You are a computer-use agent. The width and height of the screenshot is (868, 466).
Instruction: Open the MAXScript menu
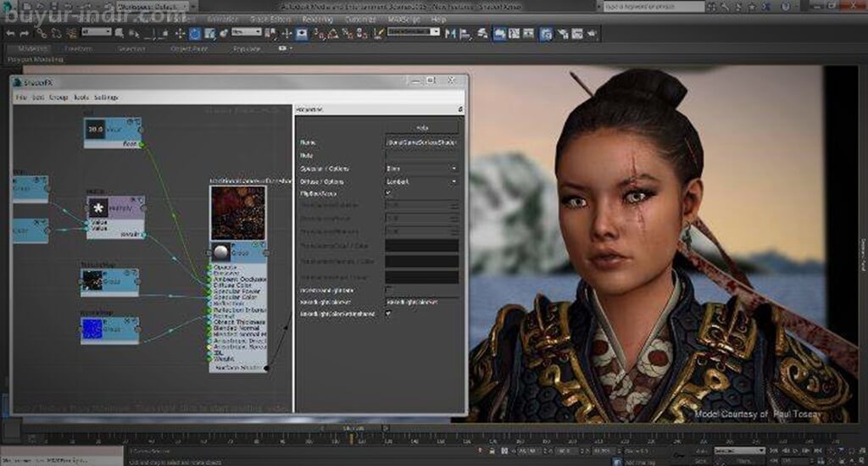point(404,19)
